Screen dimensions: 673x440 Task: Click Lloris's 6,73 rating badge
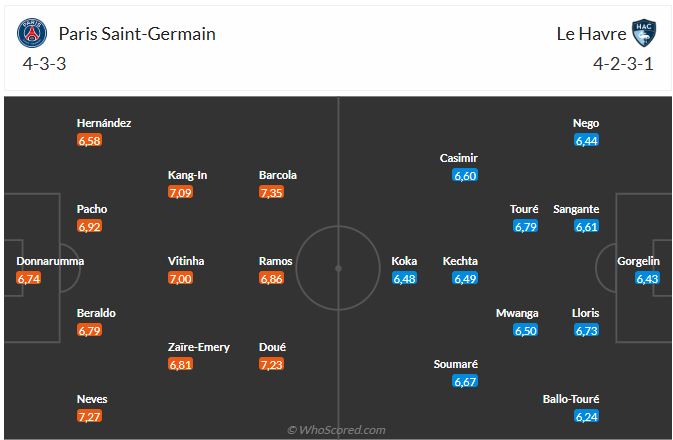586,331
